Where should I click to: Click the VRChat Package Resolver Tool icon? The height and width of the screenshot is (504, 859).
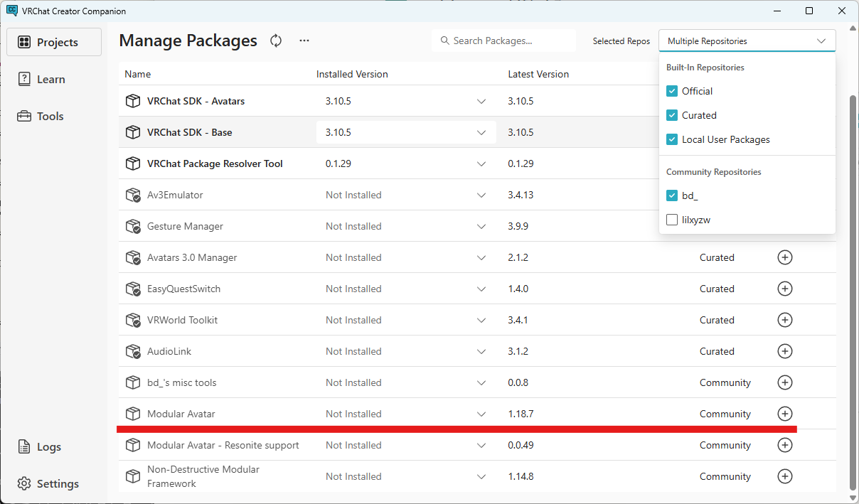pos(132,163)
